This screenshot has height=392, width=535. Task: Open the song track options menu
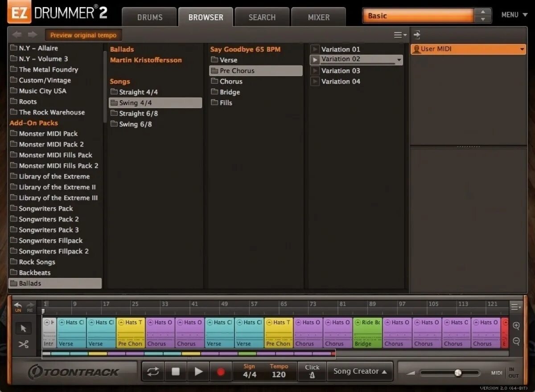click(516, 306)
